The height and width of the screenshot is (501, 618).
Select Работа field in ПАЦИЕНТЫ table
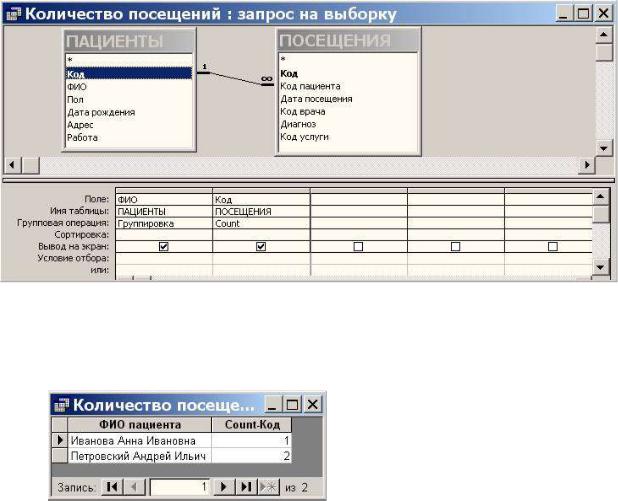pyautogui.click(x=128, y=138)
